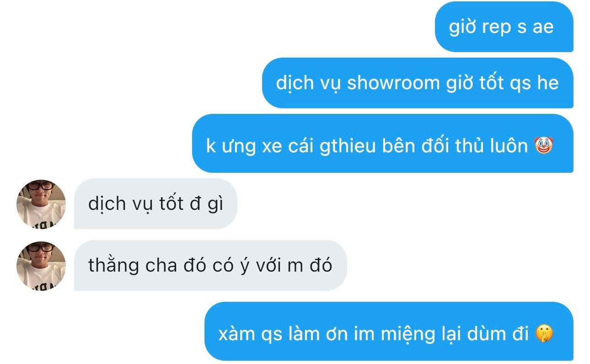Select the 'k ưng xe cái gthieu' message bubble

383,143
